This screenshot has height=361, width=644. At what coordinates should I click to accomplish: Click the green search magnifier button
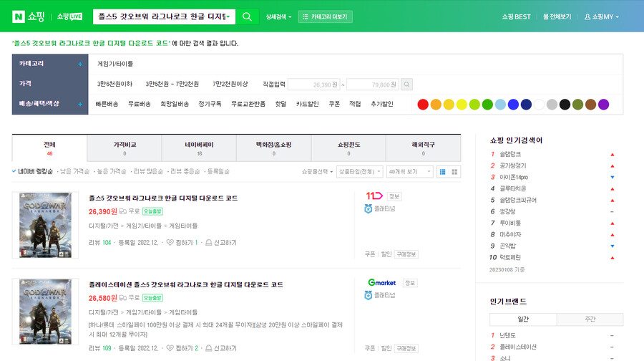(x=247, y=16)
